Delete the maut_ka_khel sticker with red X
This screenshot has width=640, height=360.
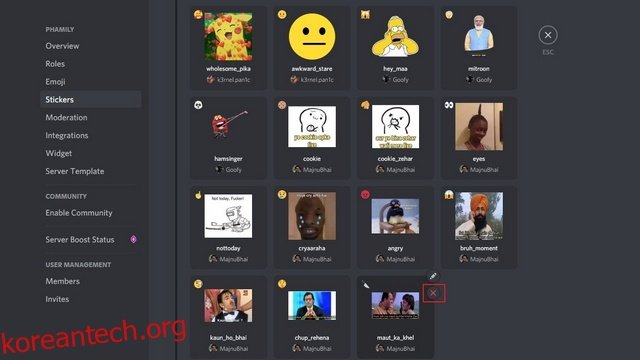tap(433, 293)
